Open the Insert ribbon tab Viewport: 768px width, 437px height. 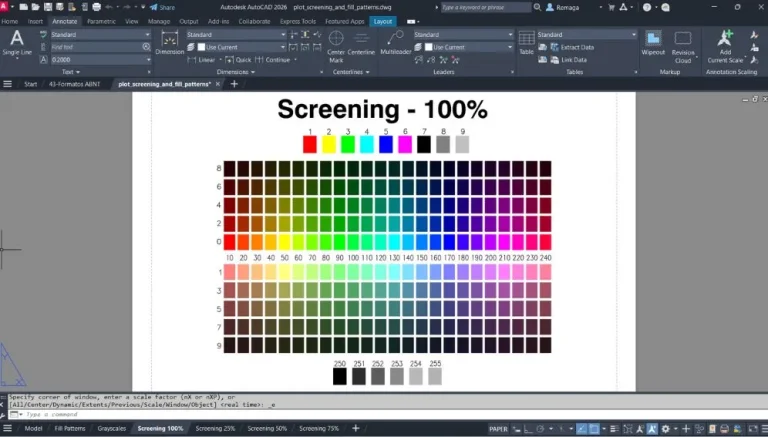coord(35,22)
